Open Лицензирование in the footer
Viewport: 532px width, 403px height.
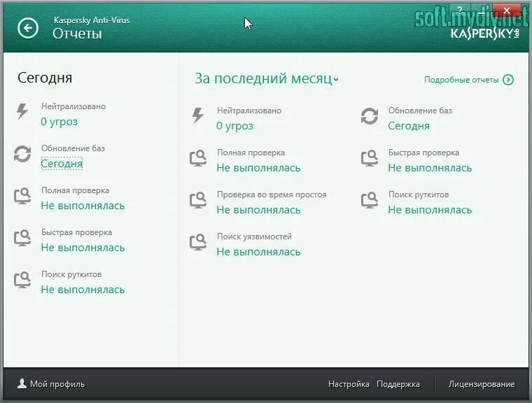(482, 384)
